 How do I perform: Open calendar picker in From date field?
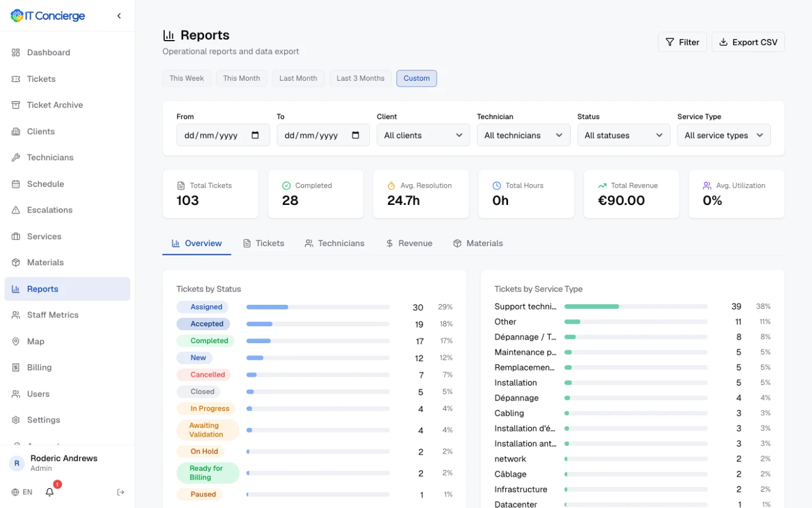[x=255, y=135]
